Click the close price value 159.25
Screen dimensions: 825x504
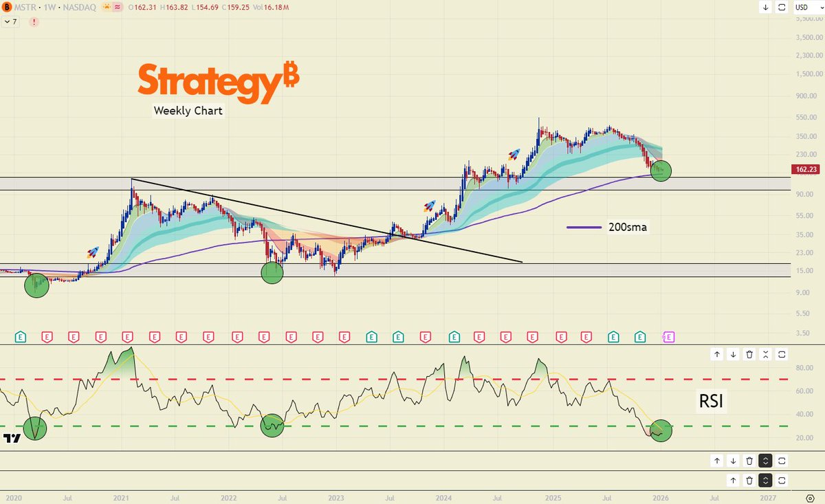[240, 8]
